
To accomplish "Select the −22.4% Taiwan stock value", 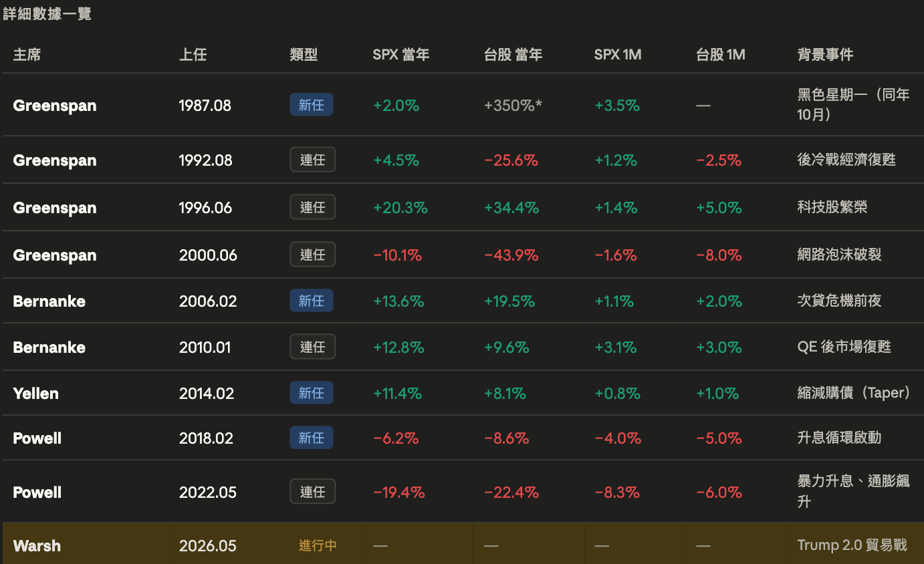I will point(511,492).
